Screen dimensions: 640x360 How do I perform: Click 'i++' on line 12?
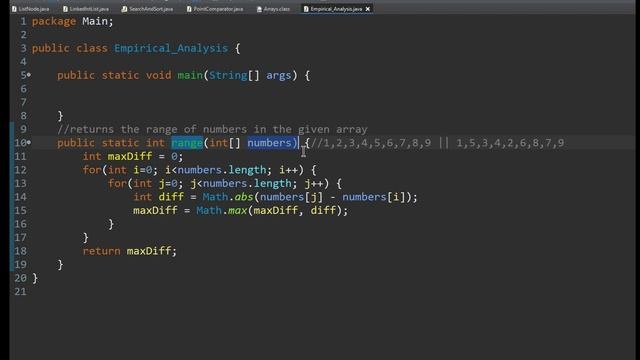pos(289,169)
